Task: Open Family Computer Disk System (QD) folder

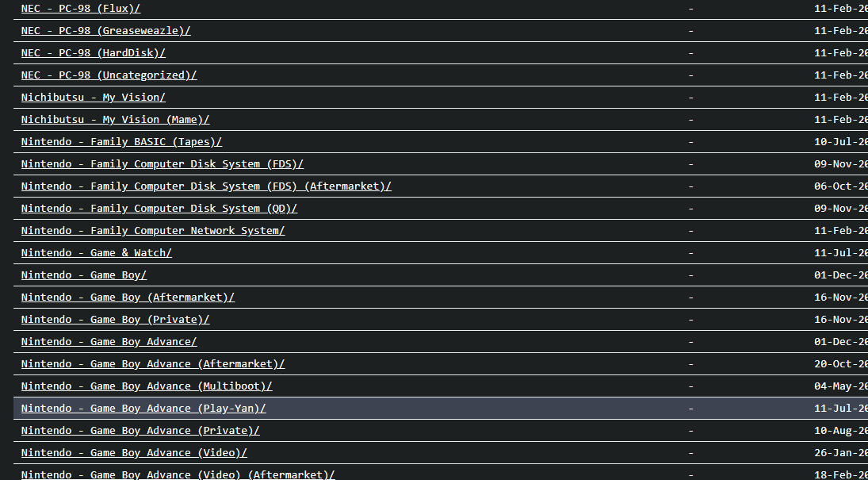Action: point(159,208)
